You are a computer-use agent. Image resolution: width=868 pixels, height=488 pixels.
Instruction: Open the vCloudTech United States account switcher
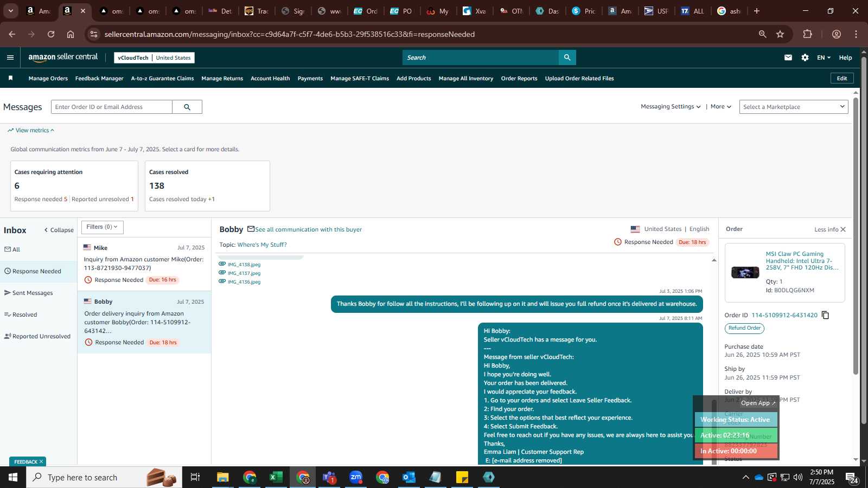tap(154, 57)
